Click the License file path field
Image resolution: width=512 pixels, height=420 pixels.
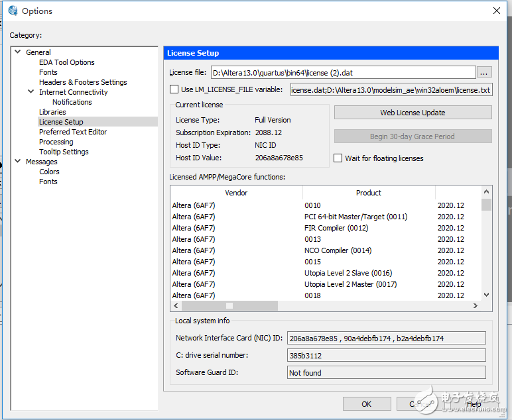(342, 72)
